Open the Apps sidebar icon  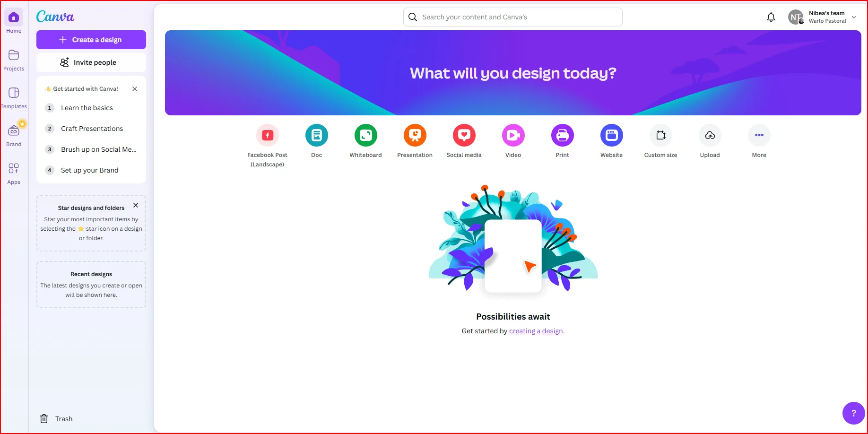pos(14,168)
